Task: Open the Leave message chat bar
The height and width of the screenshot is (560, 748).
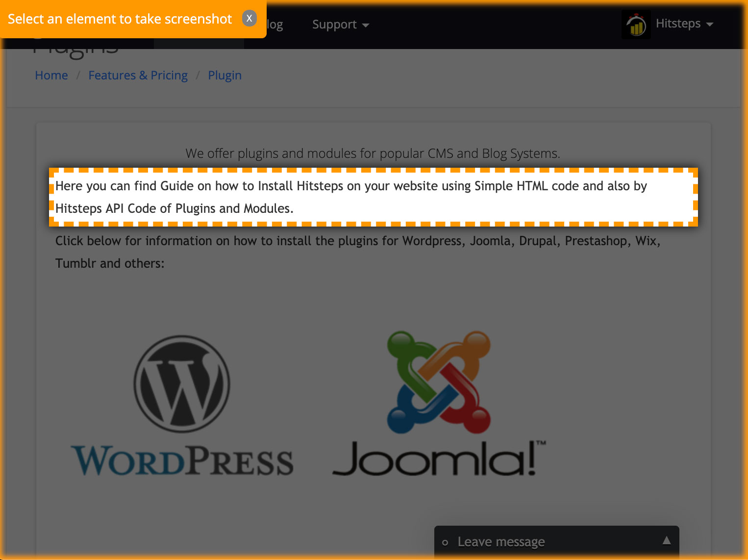Action: (x=556, y=541)
